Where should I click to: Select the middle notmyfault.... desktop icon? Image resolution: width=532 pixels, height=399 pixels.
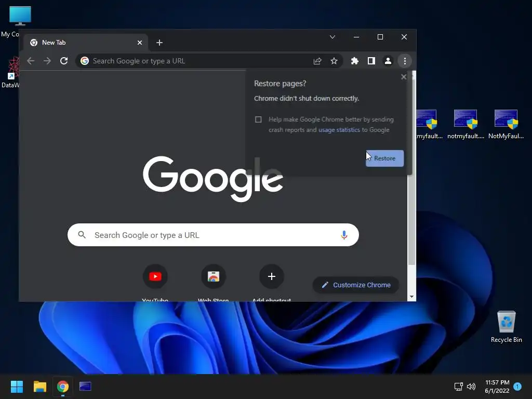pos(465,124)
